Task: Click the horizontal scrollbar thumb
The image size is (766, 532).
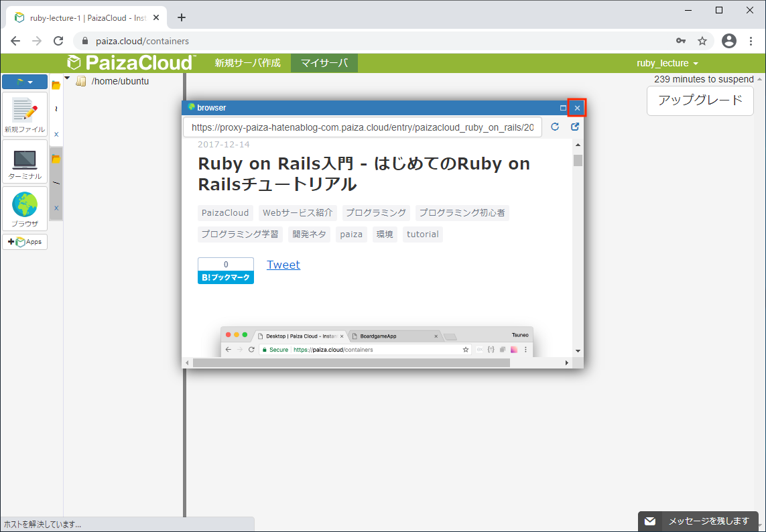Action: (x=351, y=363)
